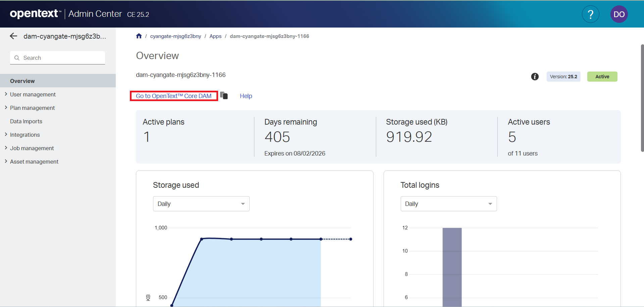Open Total logins Daily dropdown
Screen dimensions: 644x307
click(x=448, y=204)
